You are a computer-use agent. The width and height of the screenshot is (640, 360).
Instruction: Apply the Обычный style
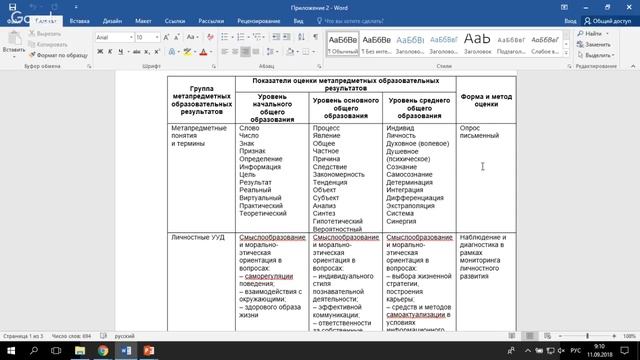click(343, 44)
